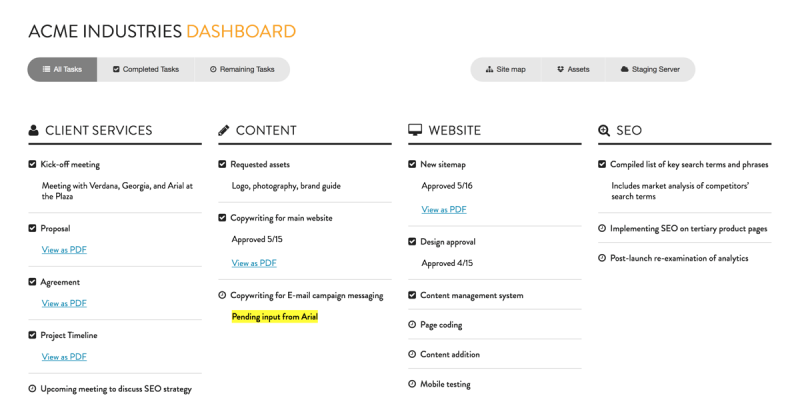Screen dimensions: 800x420
Task: Click the magnifier icon next to SEO
Action: pos(604,131)
